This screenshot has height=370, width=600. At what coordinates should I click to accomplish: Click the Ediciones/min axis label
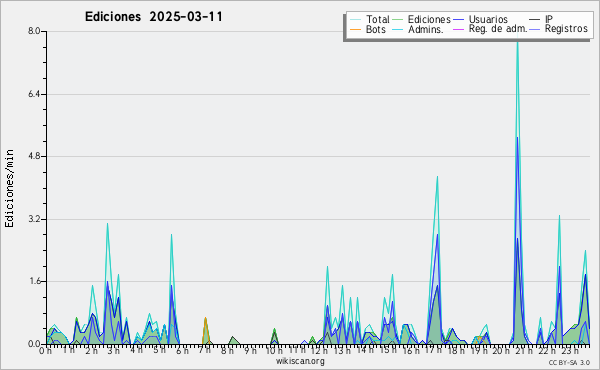pyautogui.click(x=9, y=188)
